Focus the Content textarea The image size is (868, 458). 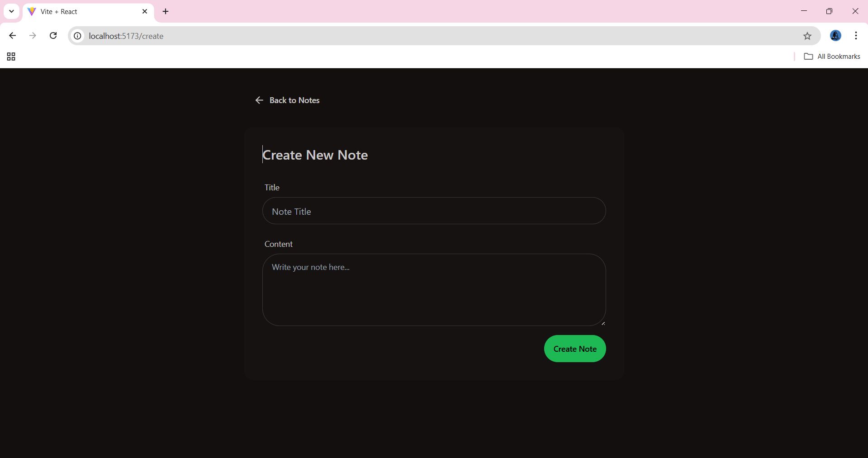pyautogui.click(x=433, y=289)
